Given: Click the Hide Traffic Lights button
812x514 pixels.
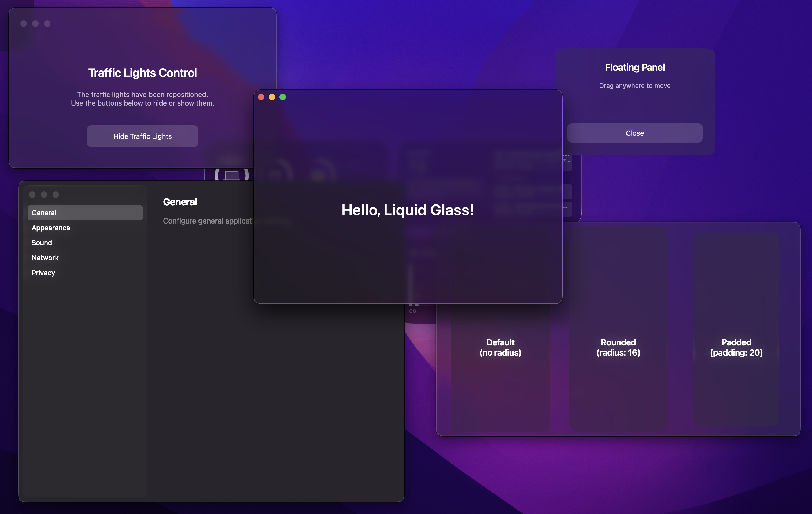Looking at the screenshot, I should click(x=142, y=136).
